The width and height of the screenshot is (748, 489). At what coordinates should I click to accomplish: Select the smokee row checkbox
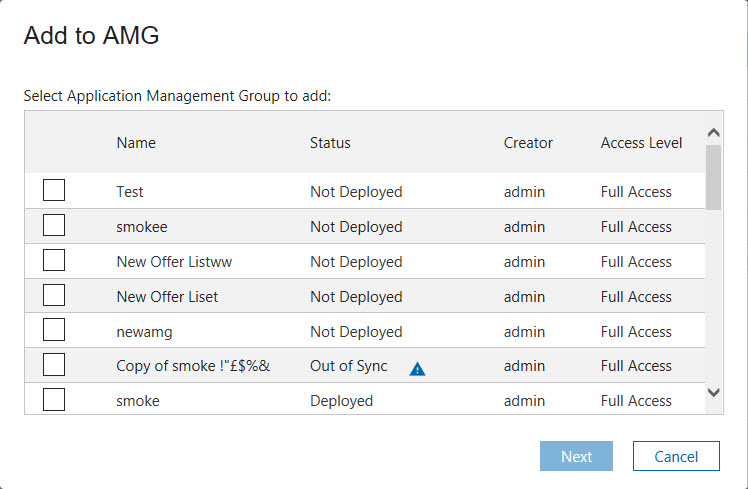click(x=54, y=226)
